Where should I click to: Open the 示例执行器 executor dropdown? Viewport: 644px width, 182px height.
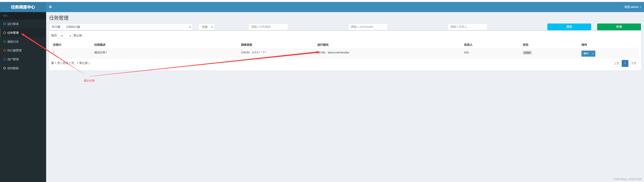coord(127,27)
